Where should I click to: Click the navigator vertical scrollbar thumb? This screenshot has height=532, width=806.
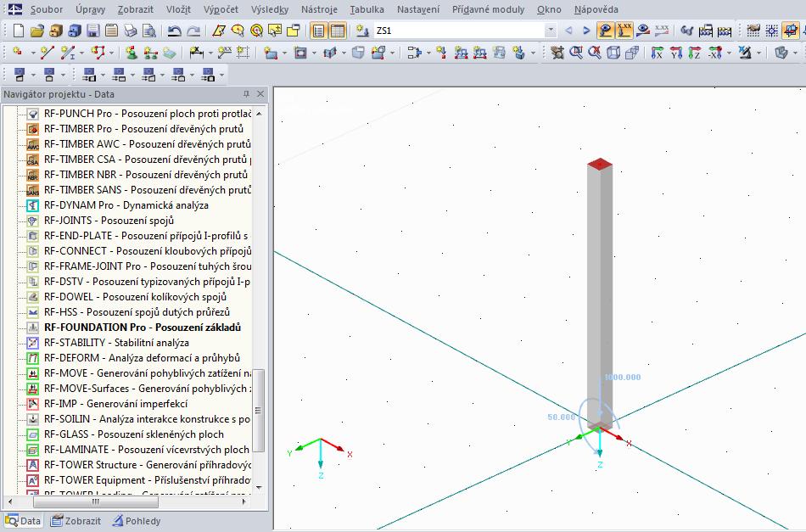tap(259, 410)
